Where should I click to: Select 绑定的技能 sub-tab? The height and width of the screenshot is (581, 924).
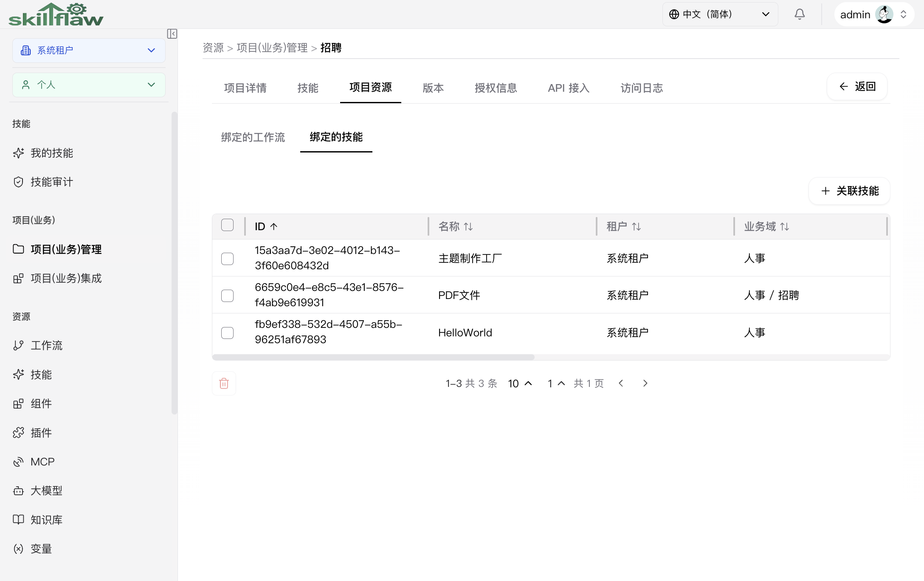pos(336,137)
